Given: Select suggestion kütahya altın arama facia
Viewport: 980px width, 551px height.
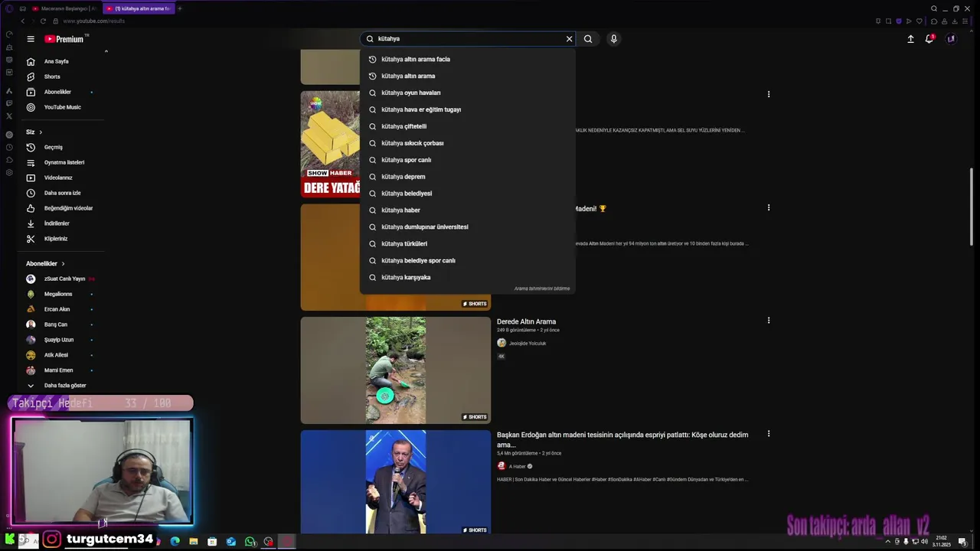Looking at the screenshot, I should (x=467, y=59).
